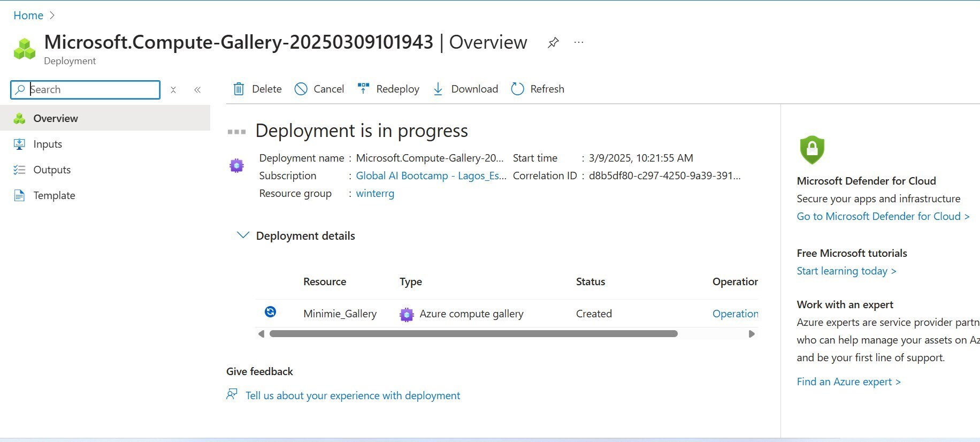Screen dimensions: 980x442
Task: Click the Refresh toolbar label
Action: [x=547, y=89]
